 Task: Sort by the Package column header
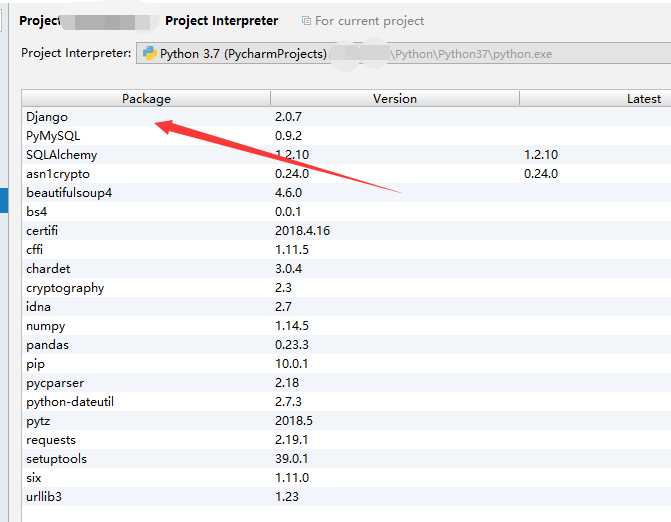click(146, 99)
